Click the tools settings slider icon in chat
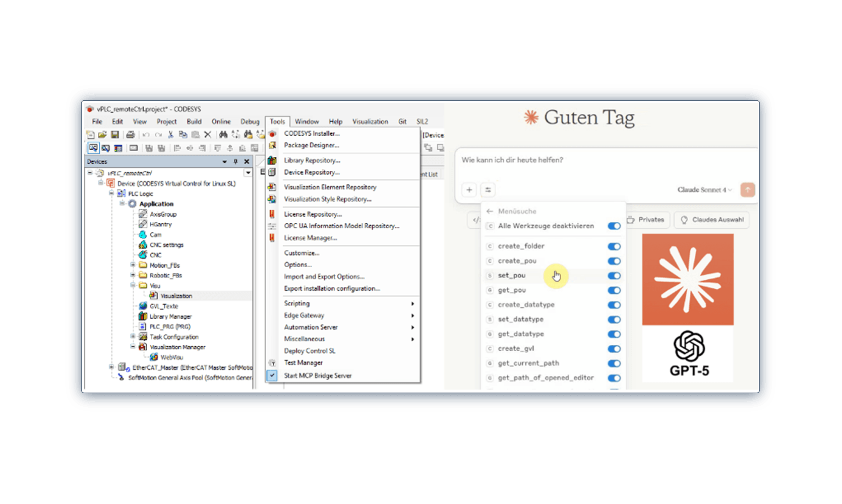Viewport: 842px width, 504px height. coord(488,190)
